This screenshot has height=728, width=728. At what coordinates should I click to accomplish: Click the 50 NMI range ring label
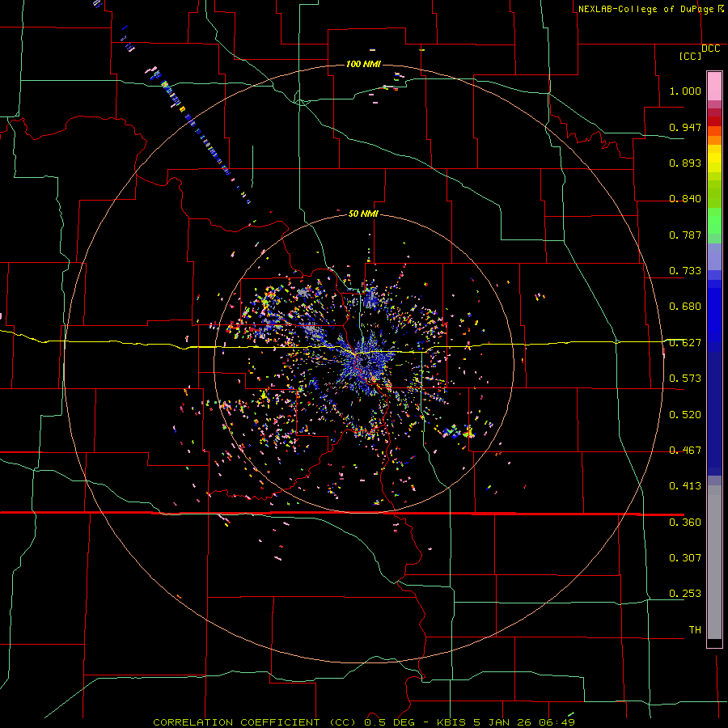(363, 214)
